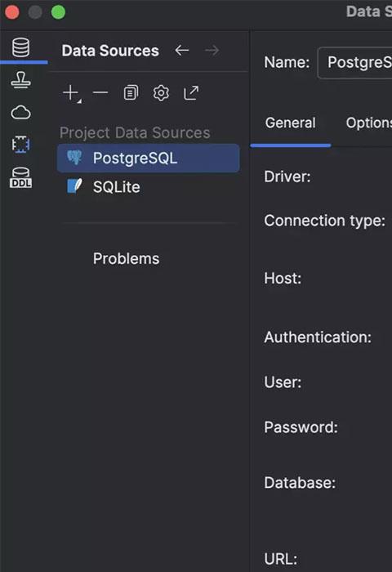Switch to the General tab
The image size is (392, 572).
(x=290, y=123)
